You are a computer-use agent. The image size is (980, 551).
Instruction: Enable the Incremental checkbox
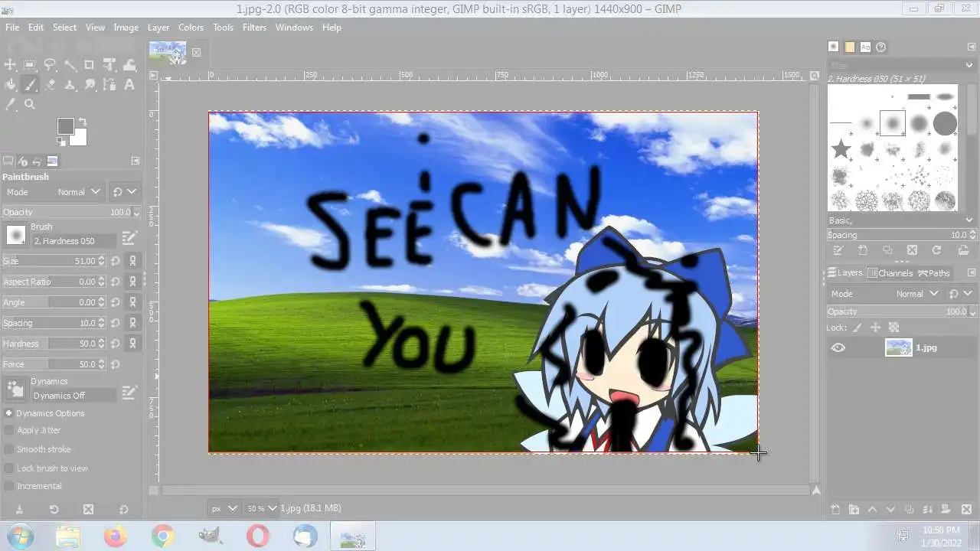pyautogui.click(x=9, y=487)
